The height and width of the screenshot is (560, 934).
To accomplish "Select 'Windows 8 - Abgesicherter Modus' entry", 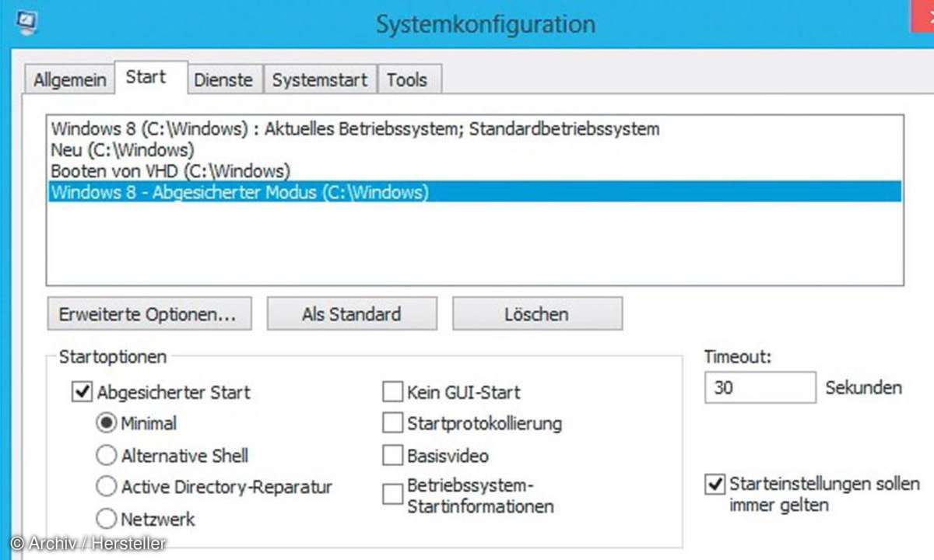I will 475,191.
